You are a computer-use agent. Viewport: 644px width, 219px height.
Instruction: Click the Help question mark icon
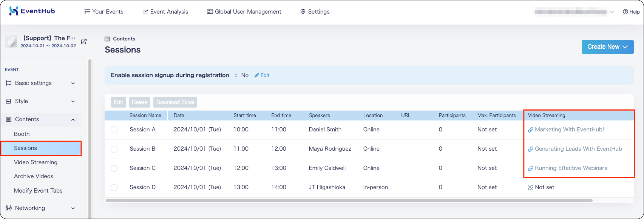(625, 12)
